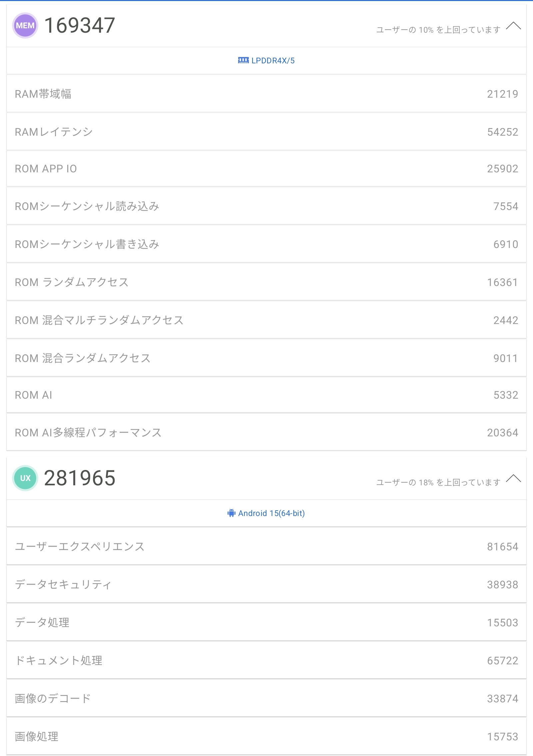Select the ROMシーケンシャル読み込み row
Image resolution: width=533 pixels, height=756 pixels.
pyautogui.click(x=266, y=206)
